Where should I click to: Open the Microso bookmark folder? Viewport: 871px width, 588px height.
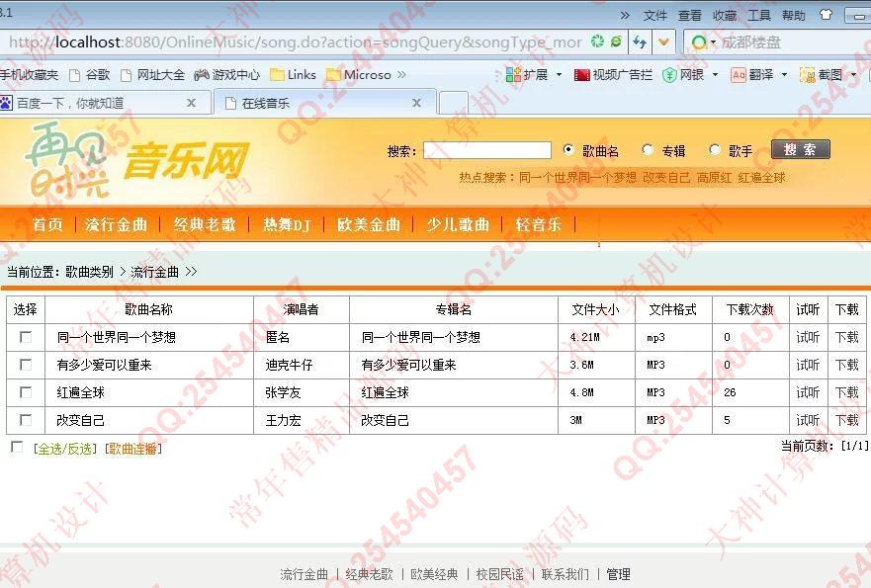(x=359, y=75)
